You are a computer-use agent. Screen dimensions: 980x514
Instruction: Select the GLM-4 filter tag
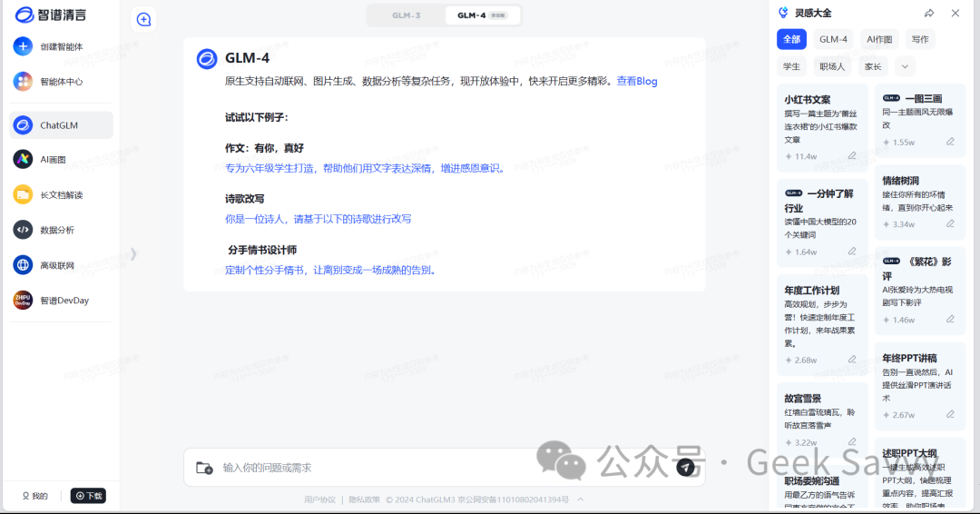click(x=833, y=39)
